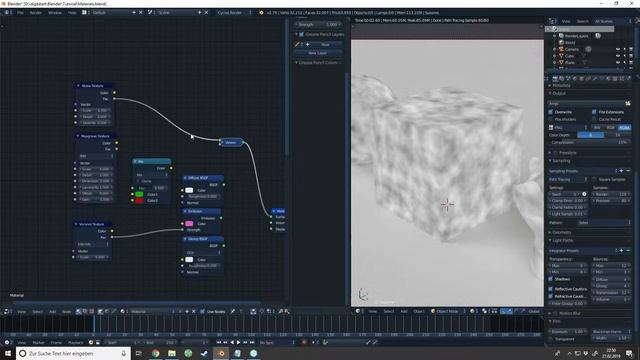Toggle the Use Nodes checkbox
Screen dimensions: 640x360
coord(202,311)
